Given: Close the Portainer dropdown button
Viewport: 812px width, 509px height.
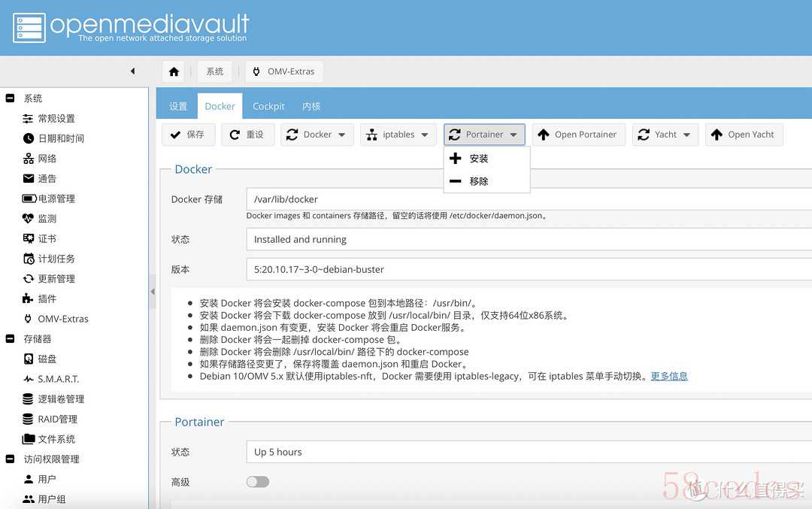Looking at the screenshot, I should point(484,135).
